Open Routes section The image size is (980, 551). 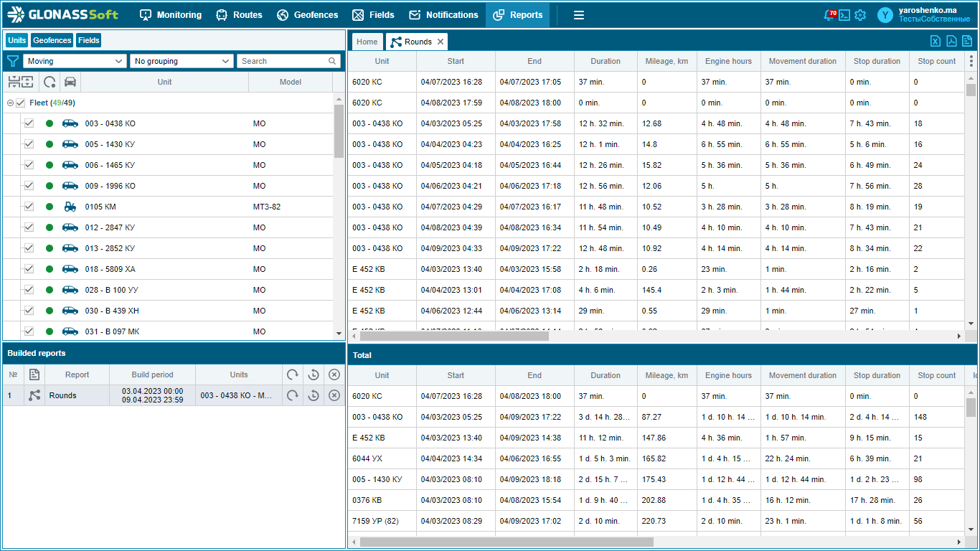coord(239,15)
